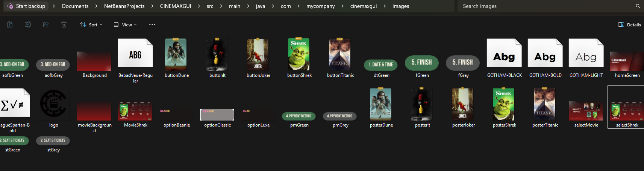Toggle the Details pane button
This screenshot has width=644, height=171.
[x=629, y=24]
